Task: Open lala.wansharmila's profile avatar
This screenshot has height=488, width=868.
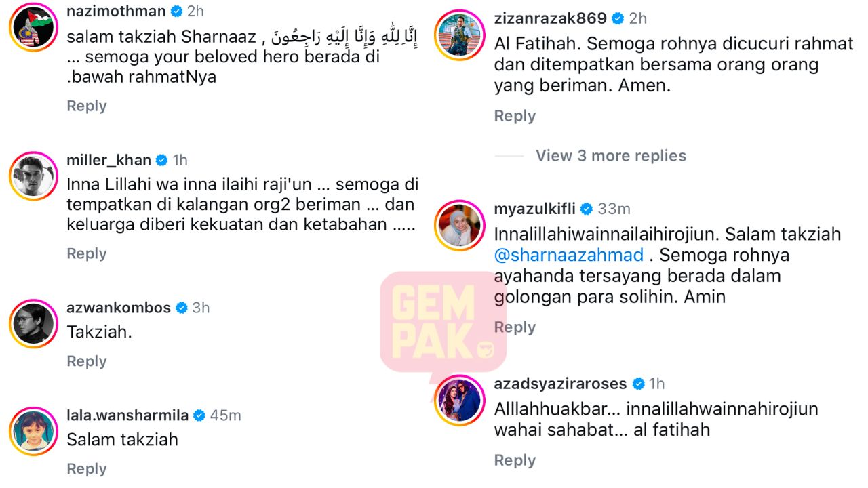Action: point(33,431)
